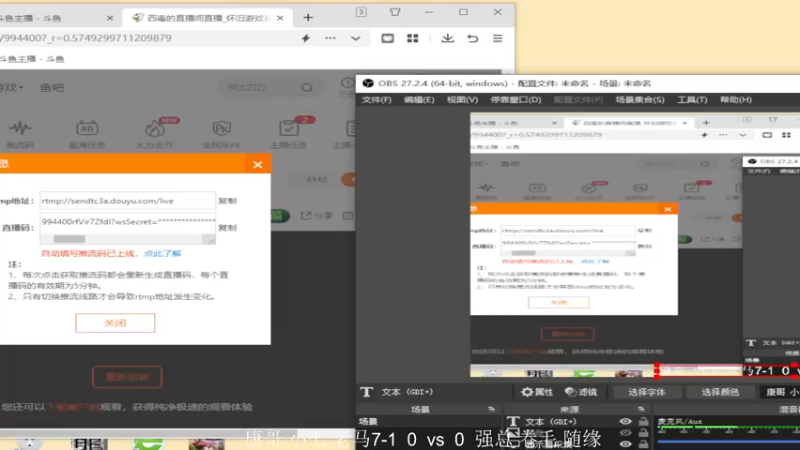
Task: Open the browser hamburger menu
Action: coord(497,38)
